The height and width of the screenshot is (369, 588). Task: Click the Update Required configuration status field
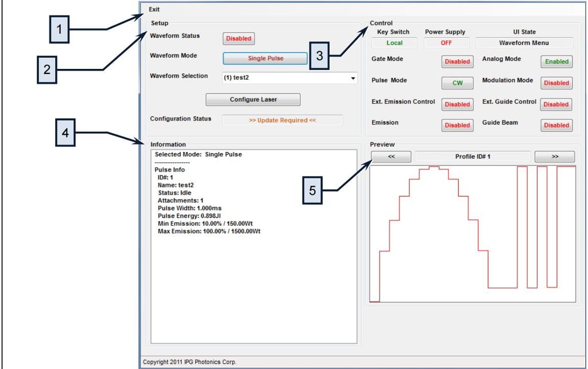click(x=282, y=121)
